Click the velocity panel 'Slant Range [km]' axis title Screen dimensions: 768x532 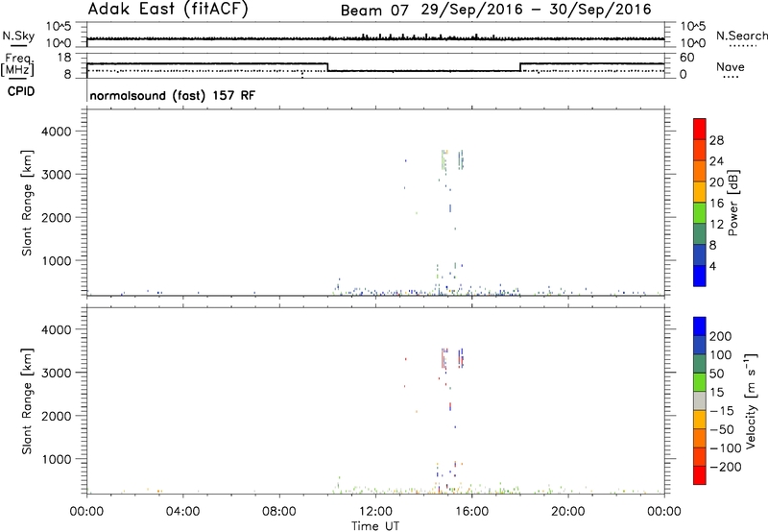[27, 401]
